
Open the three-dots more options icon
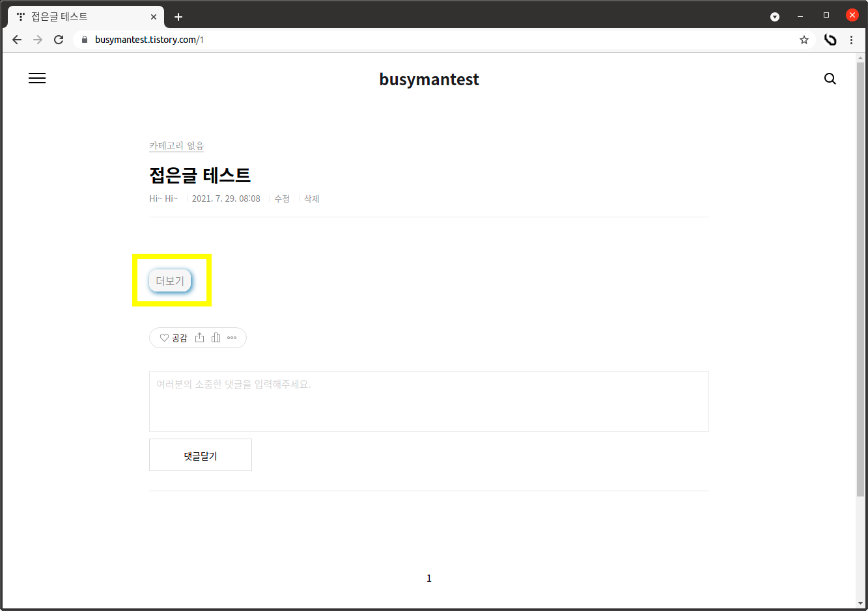[x=232, y=338]
